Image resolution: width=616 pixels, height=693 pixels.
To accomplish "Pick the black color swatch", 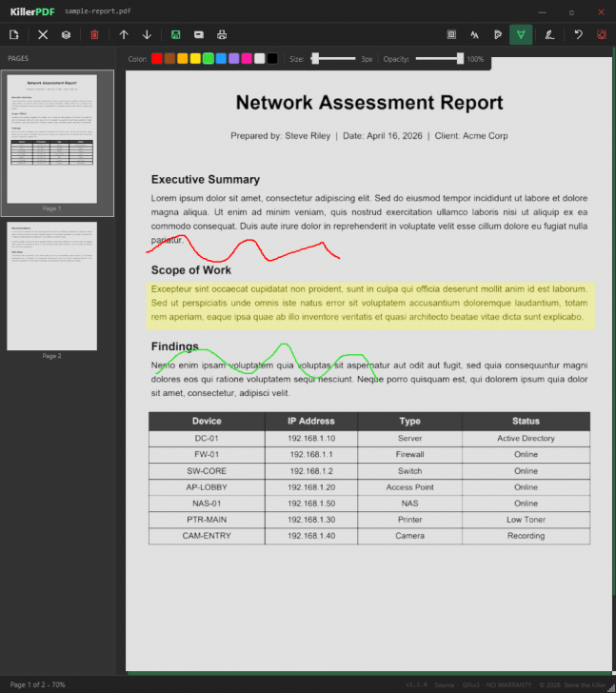I will [x=272, y=59].
